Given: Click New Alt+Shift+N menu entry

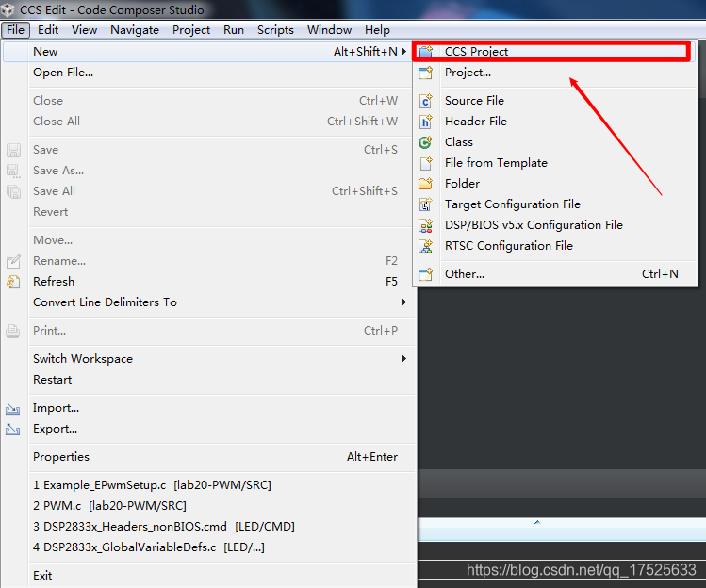Looking at the screenshot, I should pos(209,52).
